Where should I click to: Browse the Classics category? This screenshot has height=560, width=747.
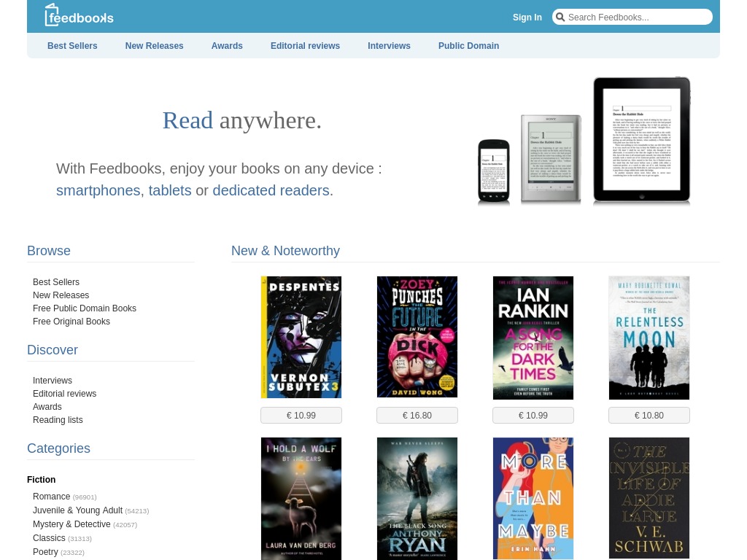point(49,537)
